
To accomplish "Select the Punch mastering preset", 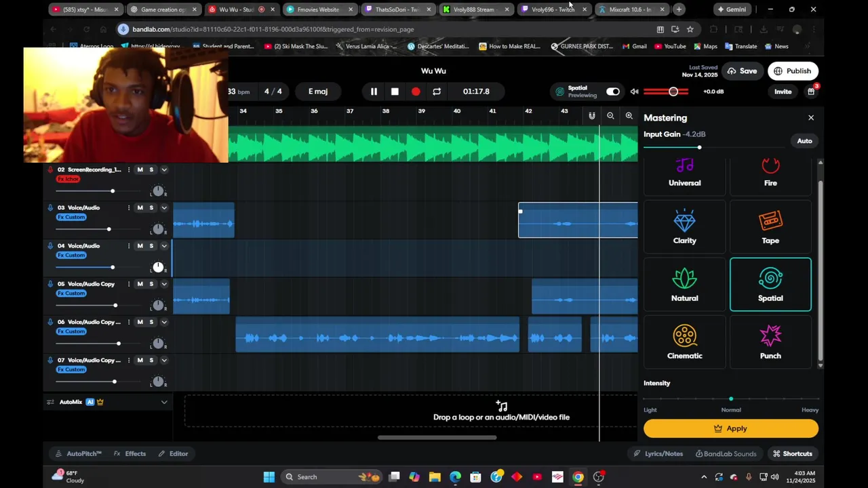I will 770,342.
